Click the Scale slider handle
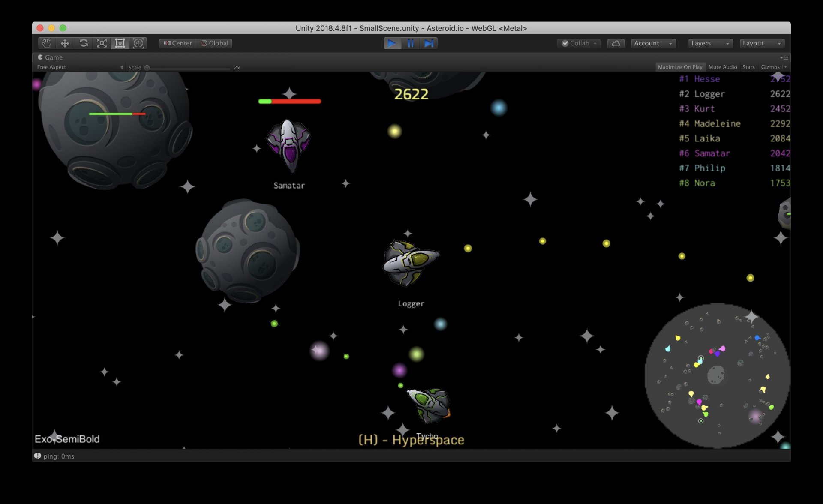Viewport: 823px width, 504px height. (x=147, y=68)
